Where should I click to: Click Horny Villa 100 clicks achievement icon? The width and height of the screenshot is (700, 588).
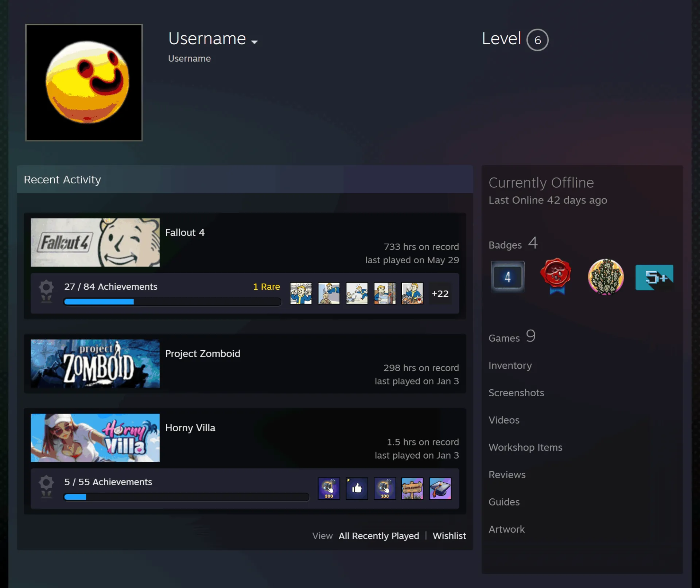point(385,488)
